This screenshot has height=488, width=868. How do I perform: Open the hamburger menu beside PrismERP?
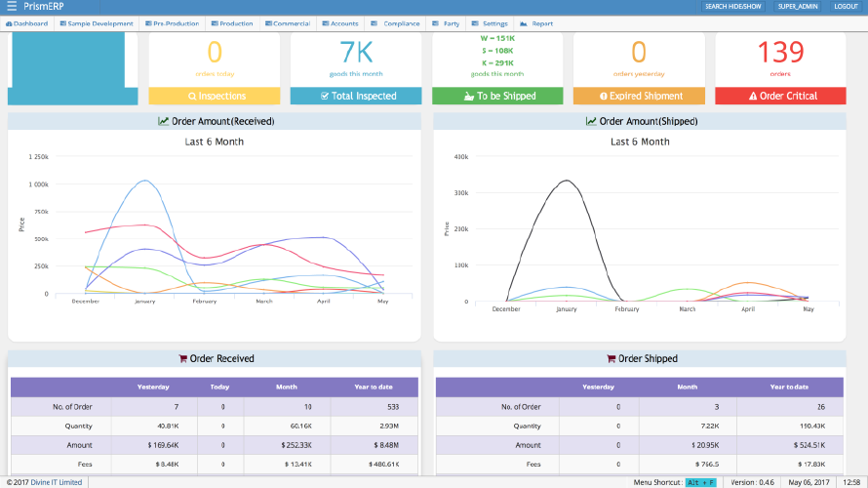point(12,7)
